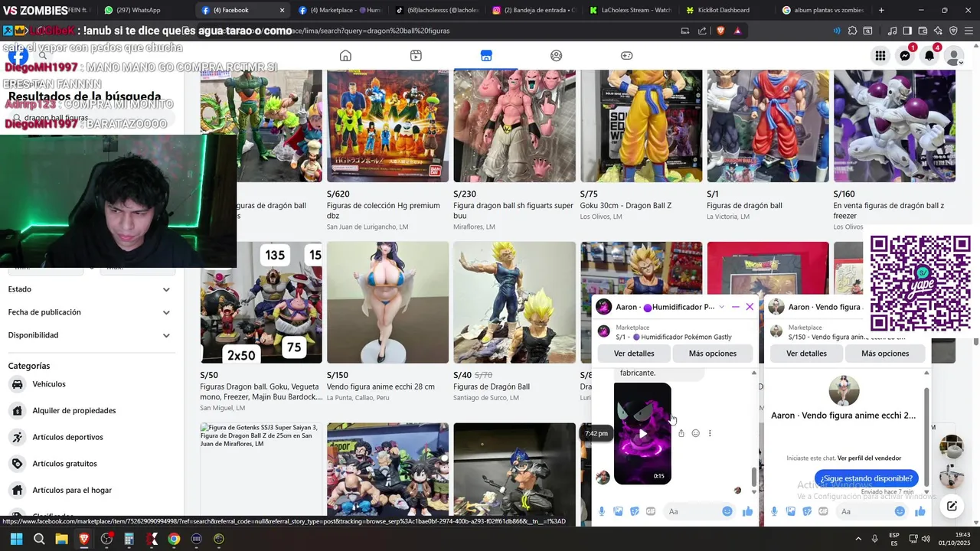Viewport: 980px width, 551px height.
Task: Open the Brave VPN shield icon
Action: click(x=953, y=31)
